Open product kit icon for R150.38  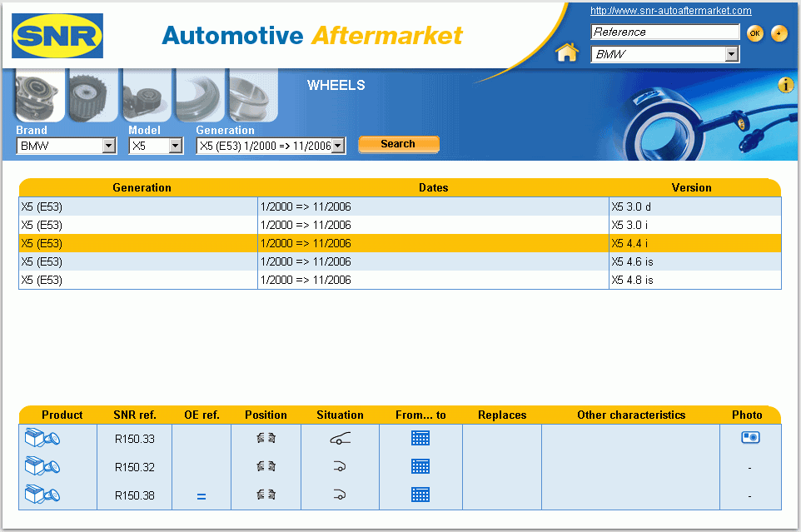pyautogui.click(x=42, y=495)
